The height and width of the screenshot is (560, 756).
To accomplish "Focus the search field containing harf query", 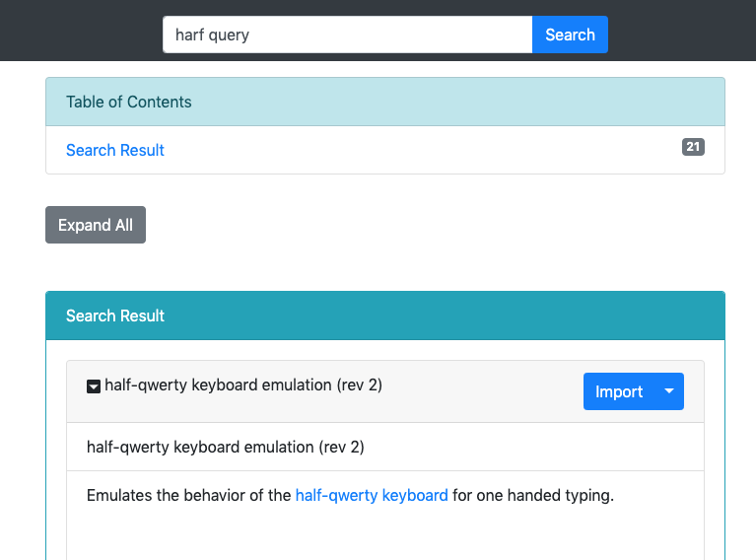I will pyautogui.click(x=348, y=35).
